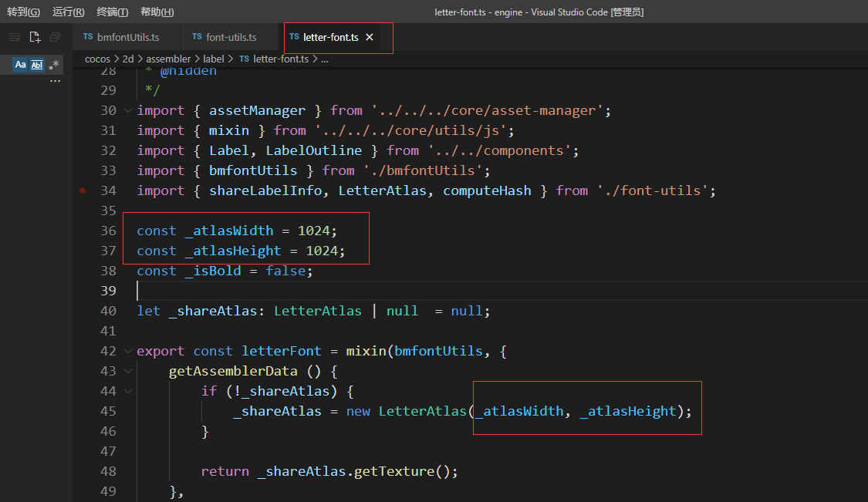Fold the letterFont export at line 42

pos(128,351)
